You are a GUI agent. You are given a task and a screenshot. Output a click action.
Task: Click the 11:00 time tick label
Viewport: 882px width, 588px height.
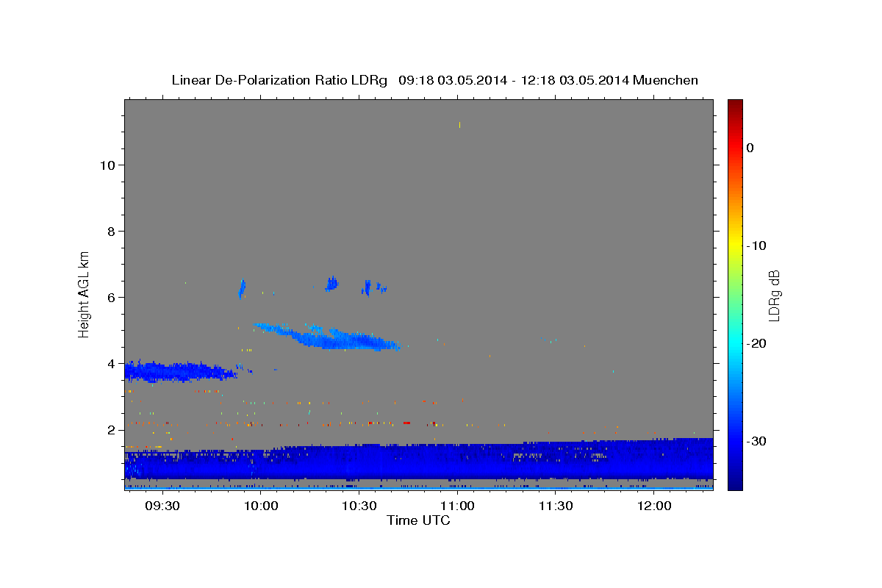point(457,506)
